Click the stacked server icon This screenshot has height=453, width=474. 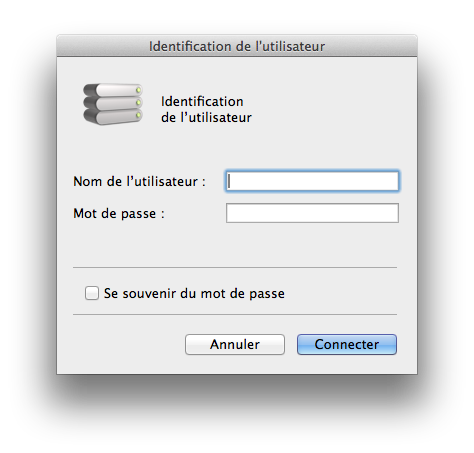pyautogui.click(x=113, y=104)
